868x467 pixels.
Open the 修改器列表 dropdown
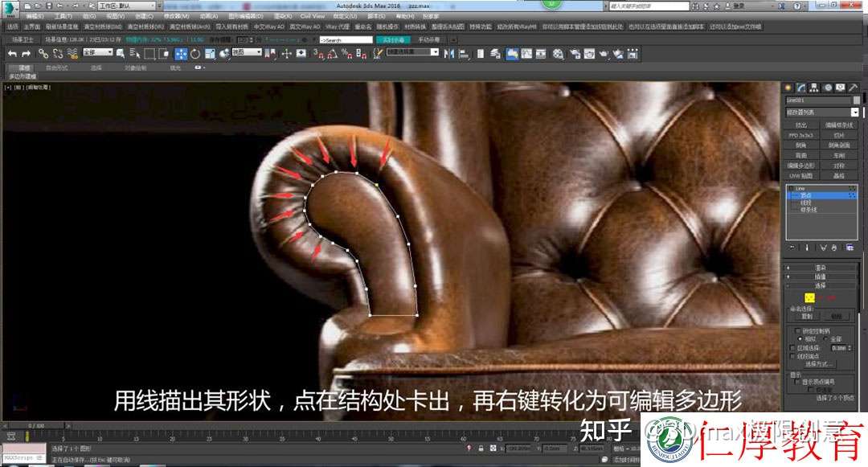point(820,113)
